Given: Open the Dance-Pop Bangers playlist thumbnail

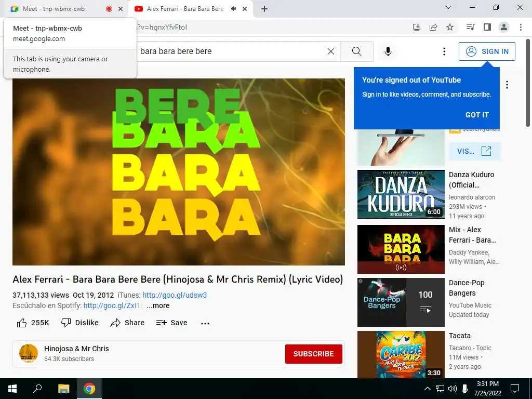Looking at the screenshot, I should click(x=401, y=302).
